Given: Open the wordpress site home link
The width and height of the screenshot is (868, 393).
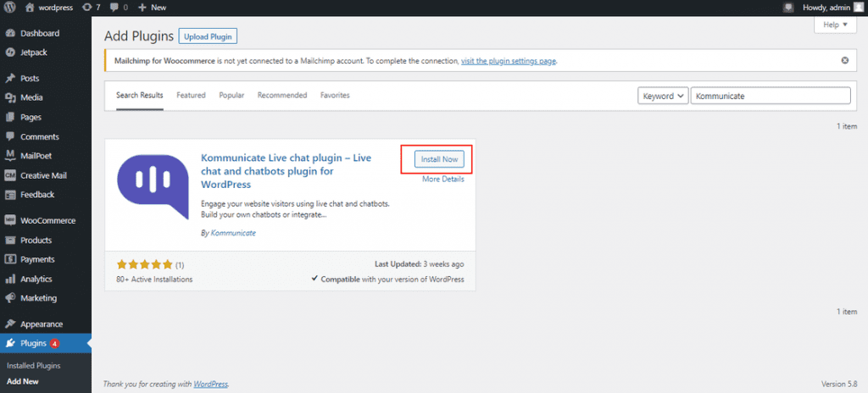Looking at the screenshot, I should click(x=49, y=8).
